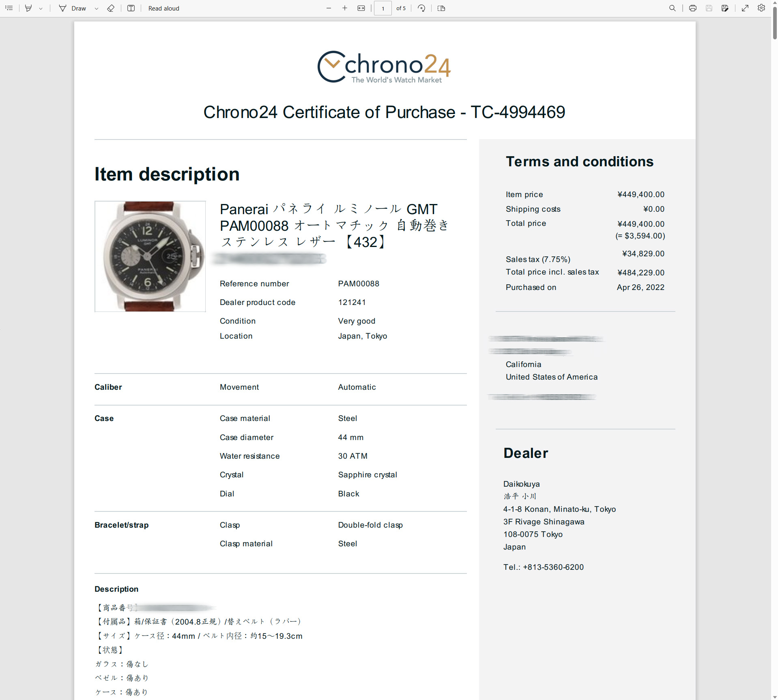Click the '4-1-8 Konan, Minato-ku, Tokyo' address
778x700 pixels.
pos(559,509)
